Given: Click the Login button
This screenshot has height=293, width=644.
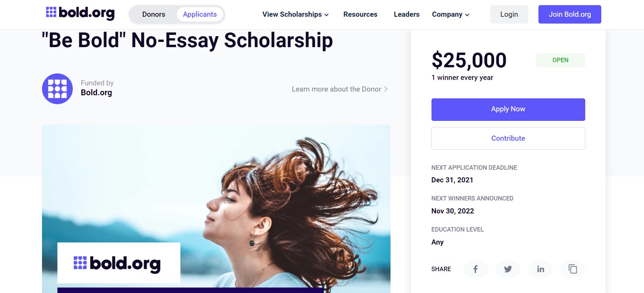Looking at the screenshot, I should pyautogui.click(x=509, y=14).
